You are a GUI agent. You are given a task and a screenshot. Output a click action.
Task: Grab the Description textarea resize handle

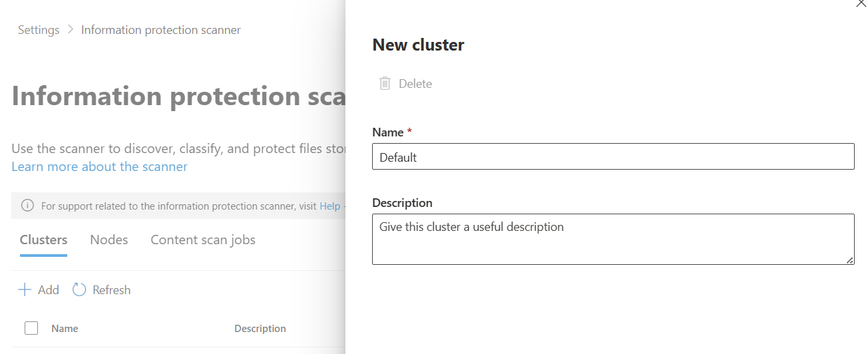point(850,260)
